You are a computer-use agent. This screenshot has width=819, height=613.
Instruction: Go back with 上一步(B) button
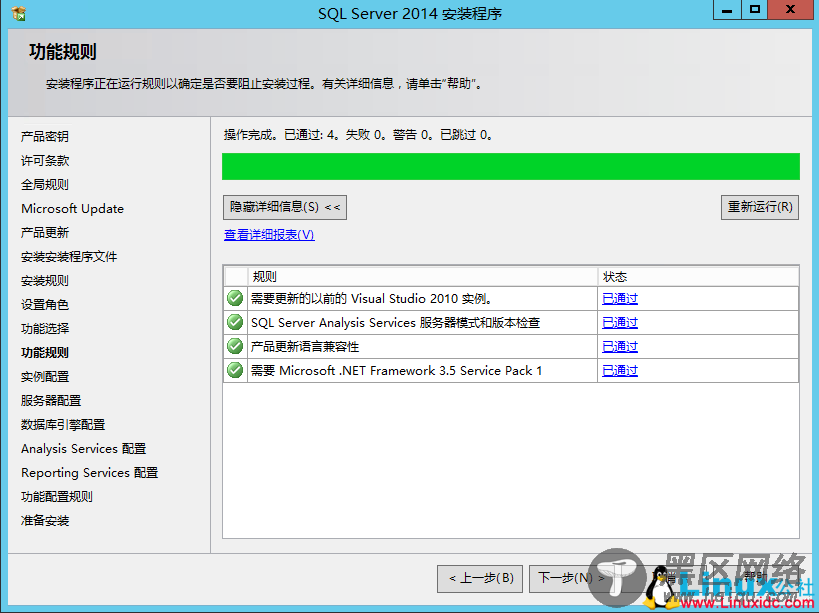point(480,578)
